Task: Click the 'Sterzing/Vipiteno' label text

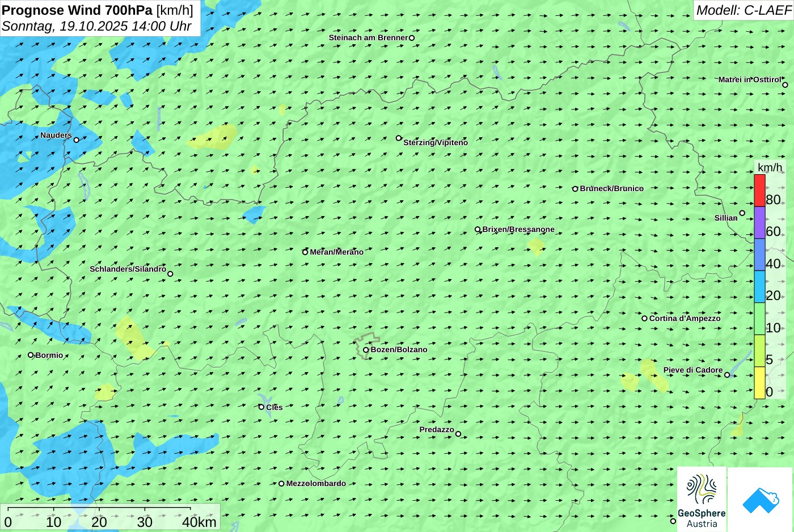Action: [x=436, y=143]
